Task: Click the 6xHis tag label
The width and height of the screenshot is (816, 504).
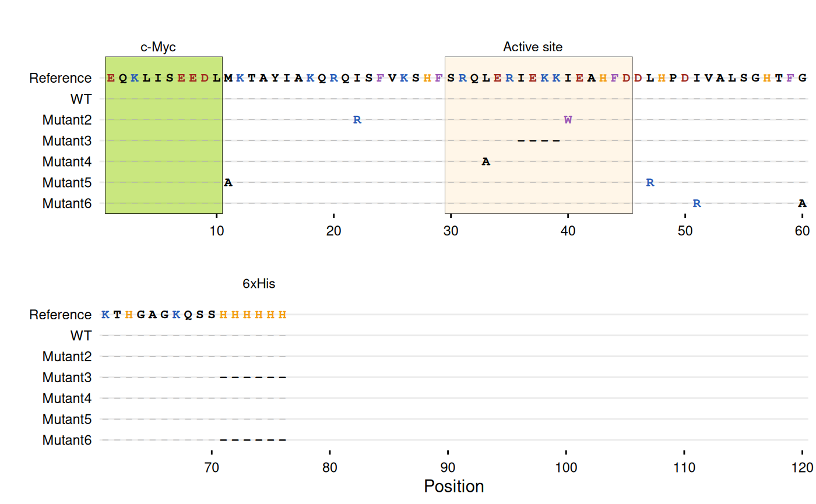Action: (259, 284)
